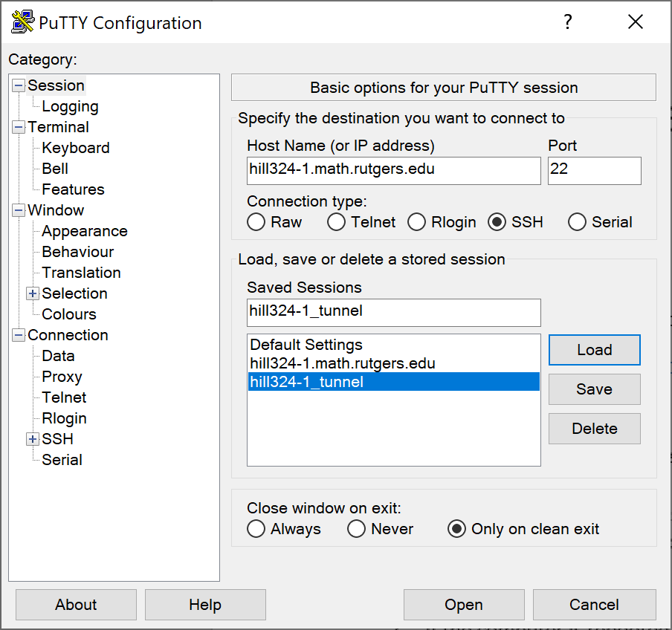672x630 pixels.
Task: Click the Delete session button
Action: coord(595,429)
